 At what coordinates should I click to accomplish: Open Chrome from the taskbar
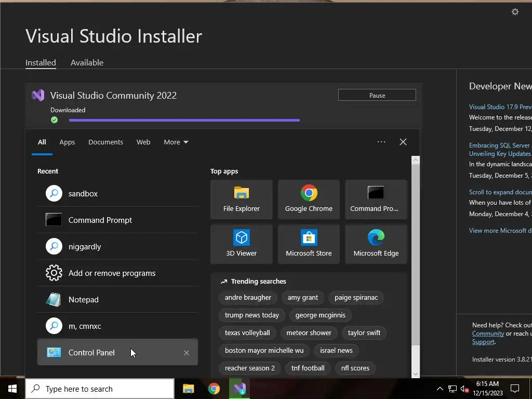pos(214,389)
